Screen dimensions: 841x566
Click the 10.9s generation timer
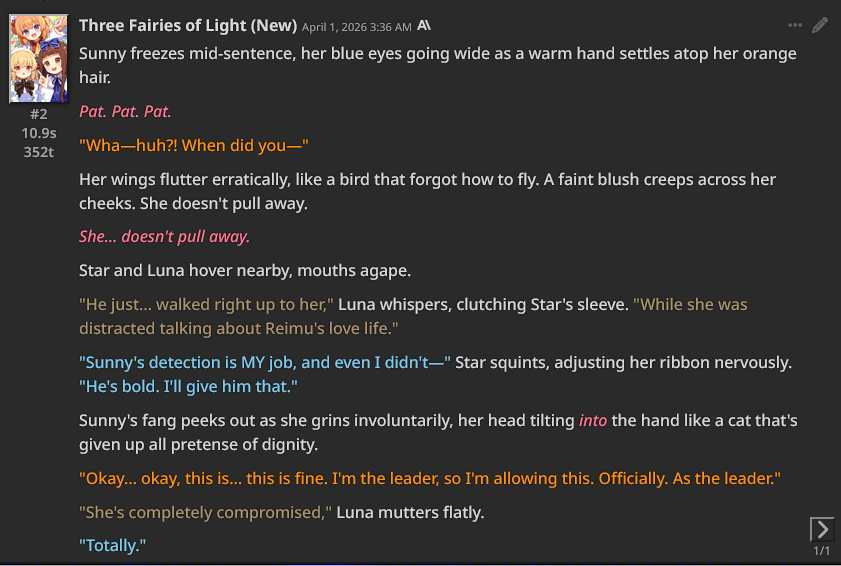tap(38, 133)
